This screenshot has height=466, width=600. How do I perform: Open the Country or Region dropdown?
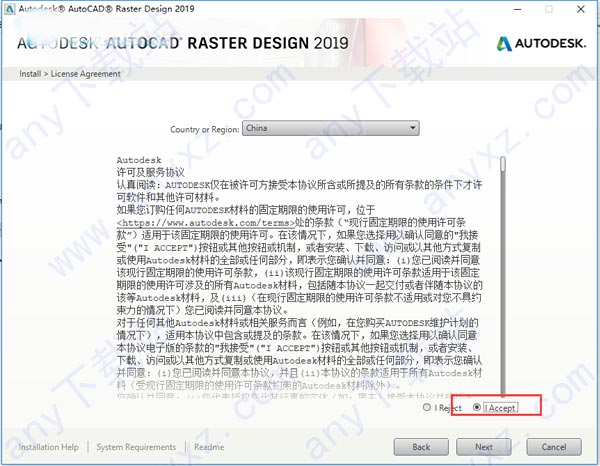click(x=331, y=128)
